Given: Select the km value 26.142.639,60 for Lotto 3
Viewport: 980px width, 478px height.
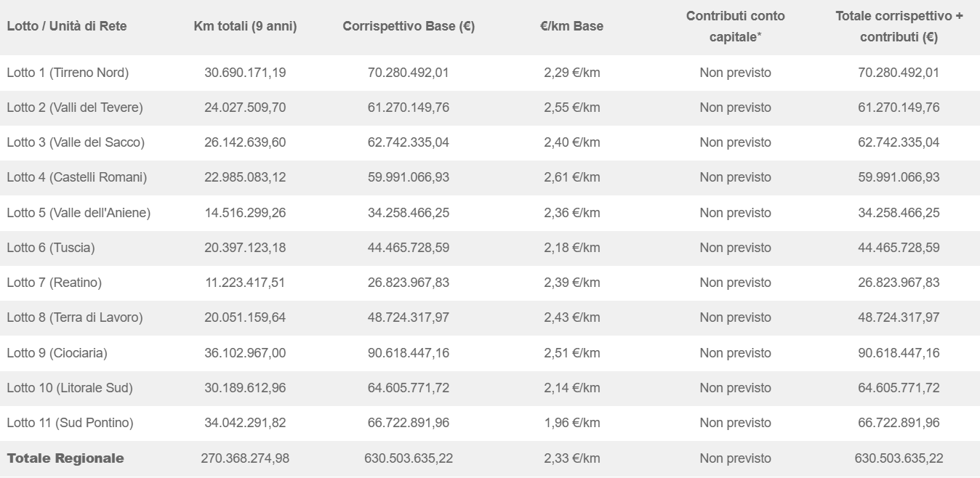Looking at the screenshot, I should point(245,142).
